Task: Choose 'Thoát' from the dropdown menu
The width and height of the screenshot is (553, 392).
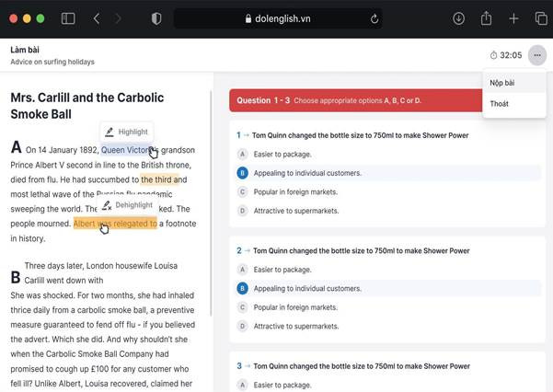Action: click(500, 104)
